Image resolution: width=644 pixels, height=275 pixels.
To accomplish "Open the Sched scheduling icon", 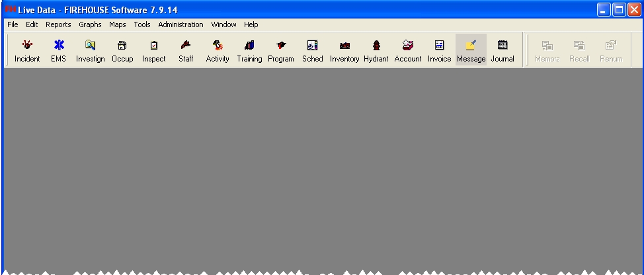I will pos(313,50).
